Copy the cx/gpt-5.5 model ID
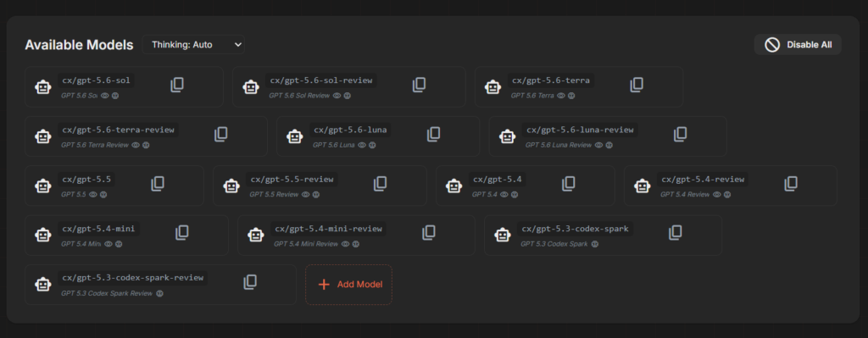This screenshot has width=868, height=338. (158, 184)
